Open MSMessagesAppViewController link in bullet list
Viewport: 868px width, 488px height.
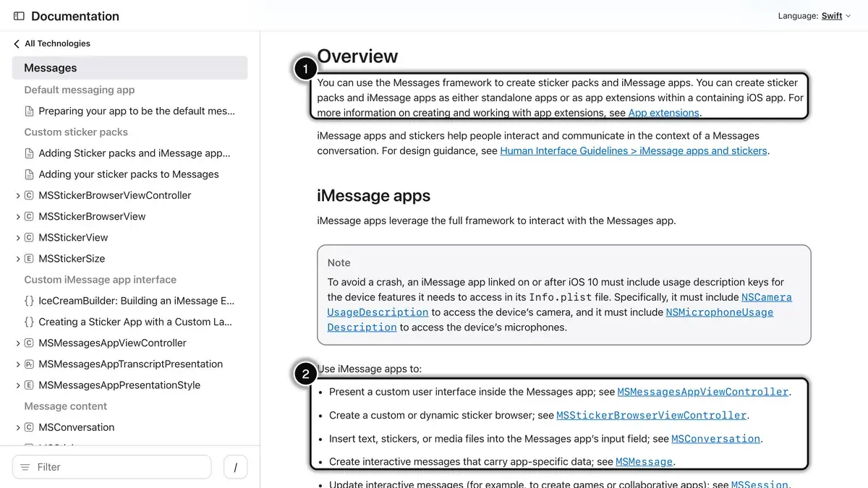(x=703, y=392)
